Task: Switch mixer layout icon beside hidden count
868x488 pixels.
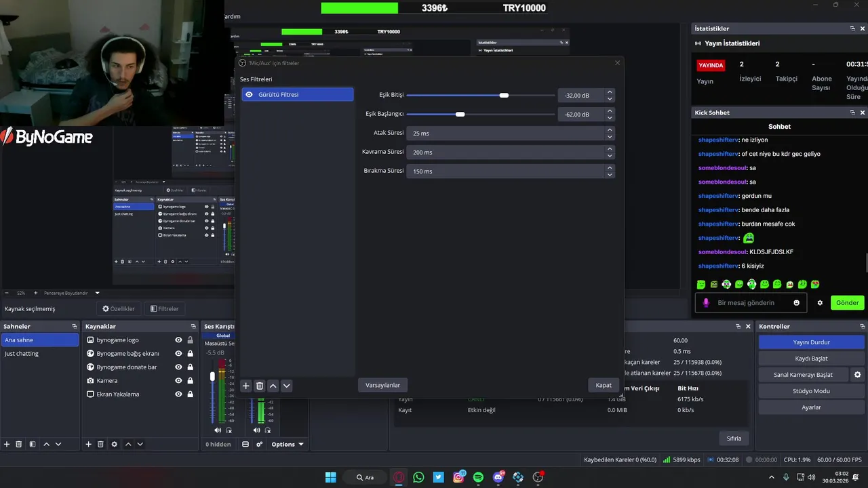Action: pyautogui.click(x=245, y=445)
